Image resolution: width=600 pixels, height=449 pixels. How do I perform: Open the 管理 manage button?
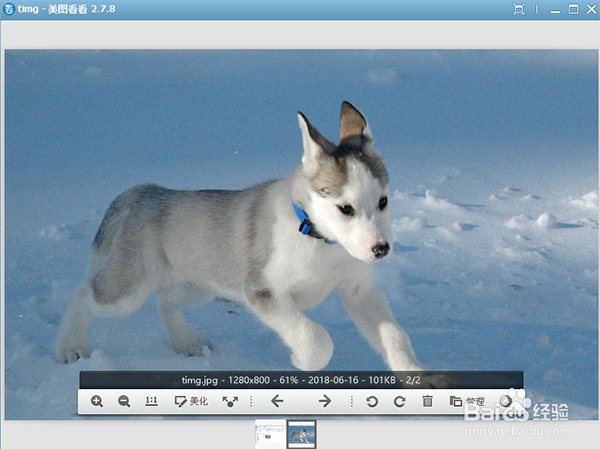pyautogui.click(x=467, y=401)
